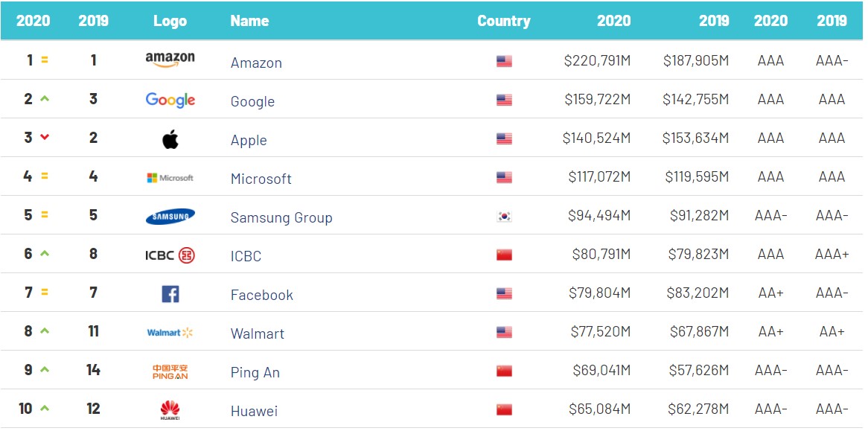Click the Google logo
This screenshot has height=431, width=868.
[170, 100]
